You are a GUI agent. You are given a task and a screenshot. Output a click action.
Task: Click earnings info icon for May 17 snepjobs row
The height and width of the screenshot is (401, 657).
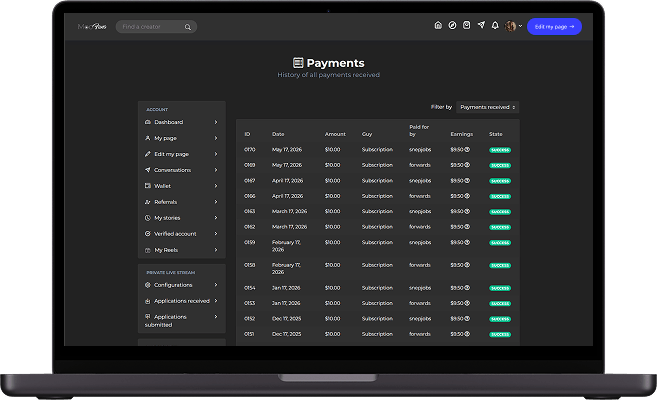pyautogui.click(x=467, y=150)
